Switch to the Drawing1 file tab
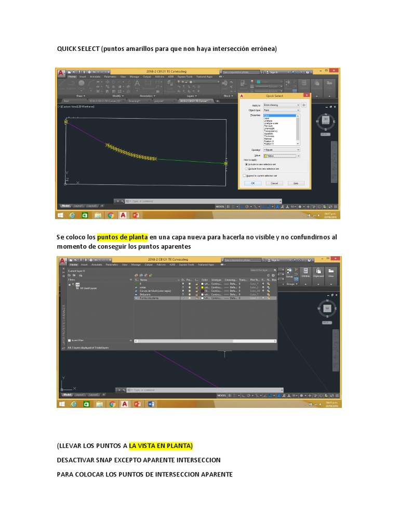The image size is (399, 532). [135, 101]
